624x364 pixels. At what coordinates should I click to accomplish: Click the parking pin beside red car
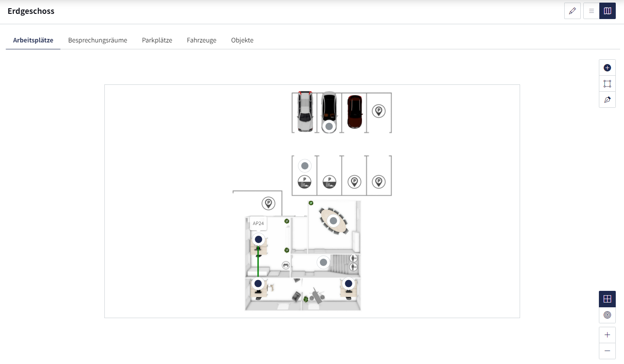pos(379,111)
